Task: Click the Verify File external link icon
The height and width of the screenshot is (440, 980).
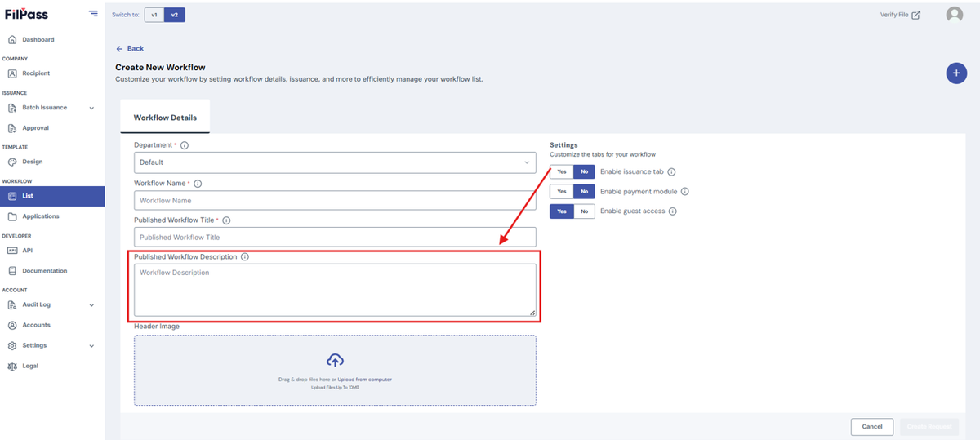Action: [x=915, y=15]
